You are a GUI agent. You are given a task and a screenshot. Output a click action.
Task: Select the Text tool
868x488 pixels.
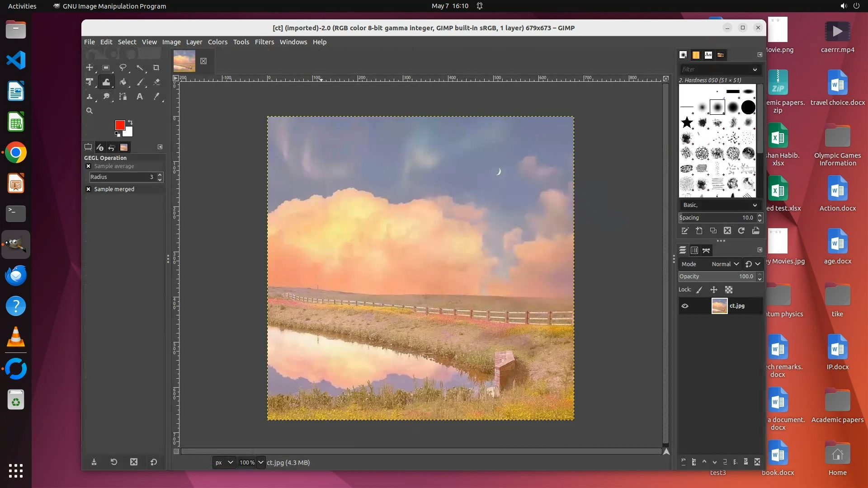(140, 97)
